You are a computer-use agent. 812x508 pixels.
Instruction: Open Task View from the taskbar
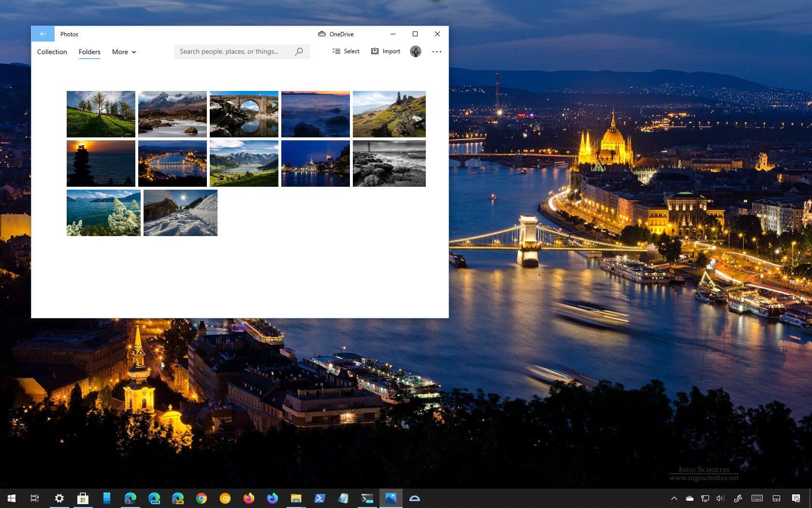[x=34, y=498]
